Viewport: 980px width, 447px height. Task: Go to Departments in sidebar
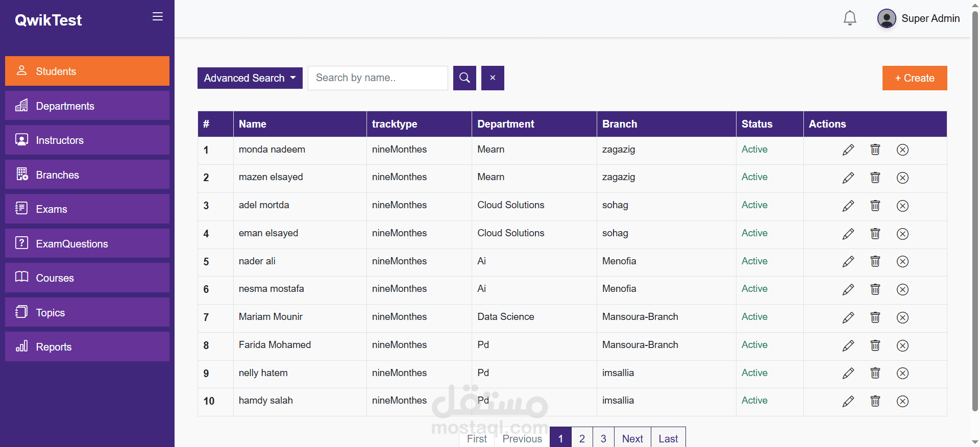[87, 106]
